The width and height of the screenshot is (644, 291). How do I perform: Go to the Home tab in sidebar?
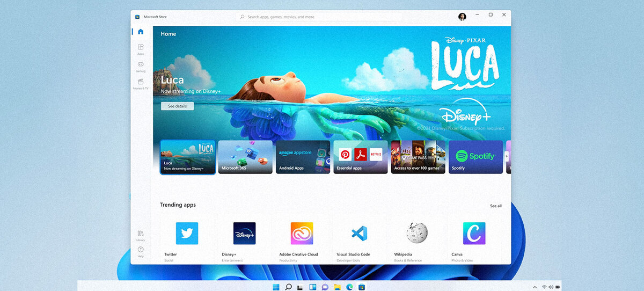point(141,32)
